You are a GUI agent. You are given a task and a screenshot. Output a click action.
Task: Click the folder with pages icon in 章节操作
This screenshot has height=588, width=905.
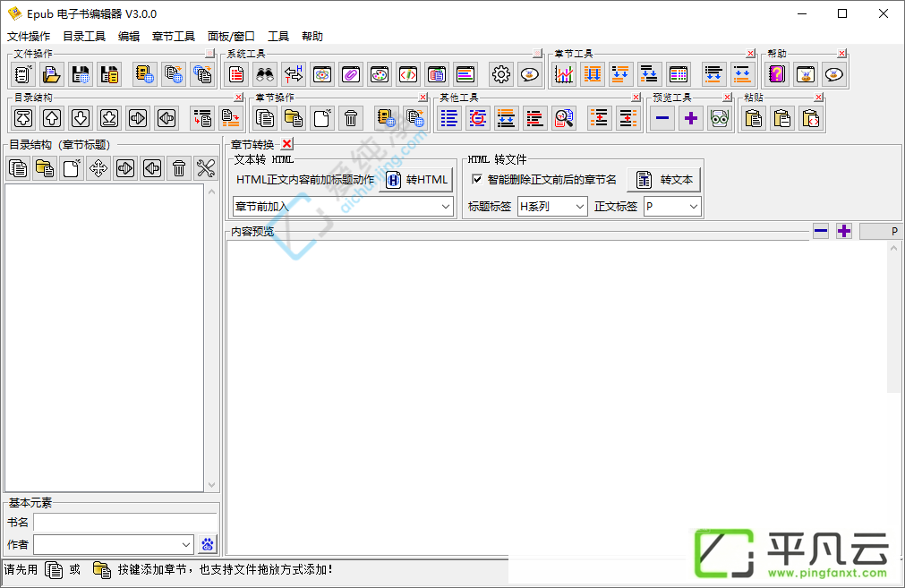pos(294,118)
